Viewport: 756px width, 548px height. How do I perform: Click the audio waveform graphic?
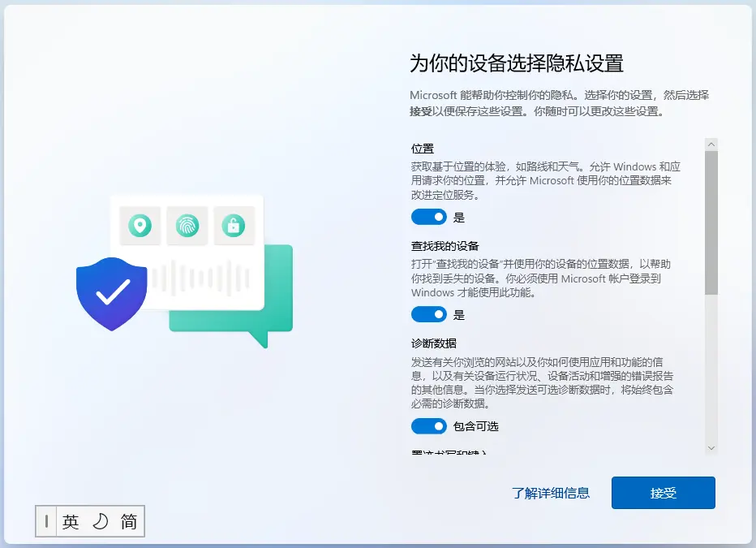(200, 279)
